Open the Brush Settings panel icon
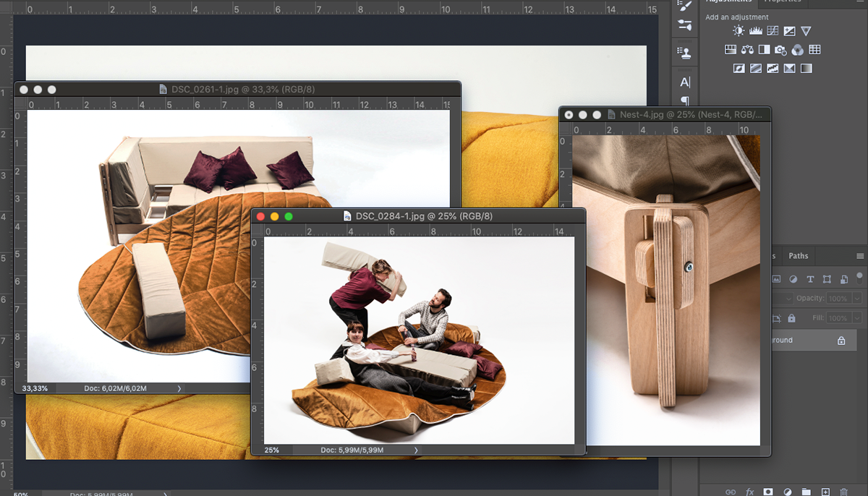The width and height of the screenshot is (868, 496). pos(685,25)
